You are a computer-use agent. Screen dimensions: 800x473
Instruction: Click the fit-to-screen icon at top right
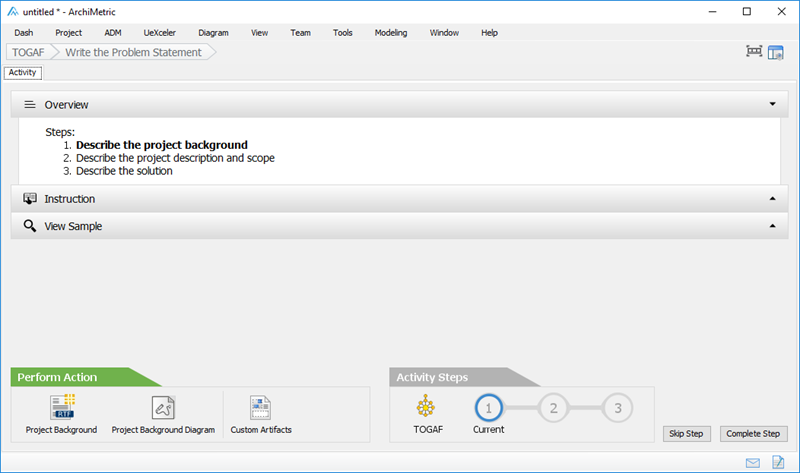coord(754,52)
